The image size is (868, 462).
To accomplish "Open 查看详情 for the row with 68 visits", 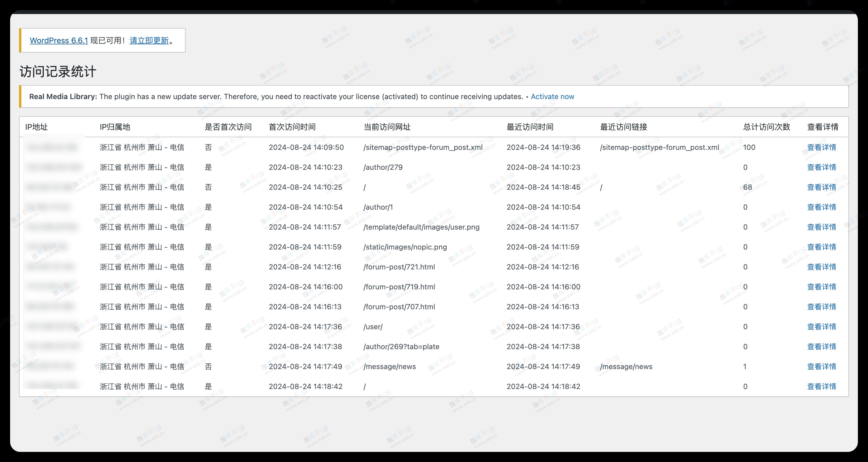I will click(821, 187).
